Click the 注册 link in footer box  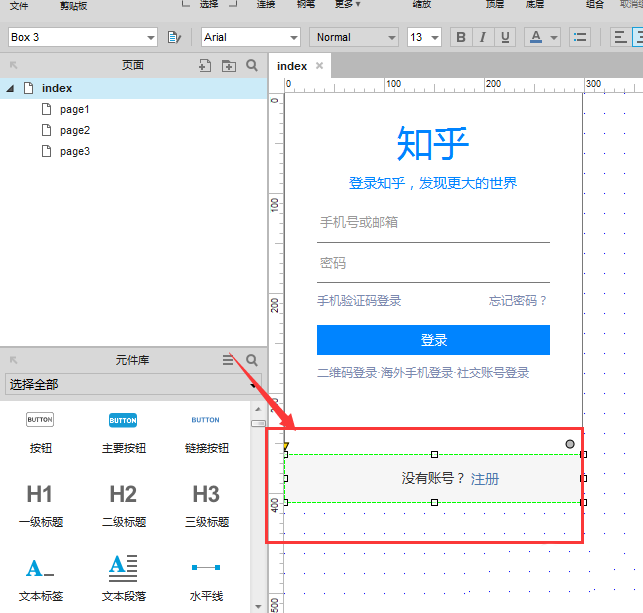[x=485, y=479]
